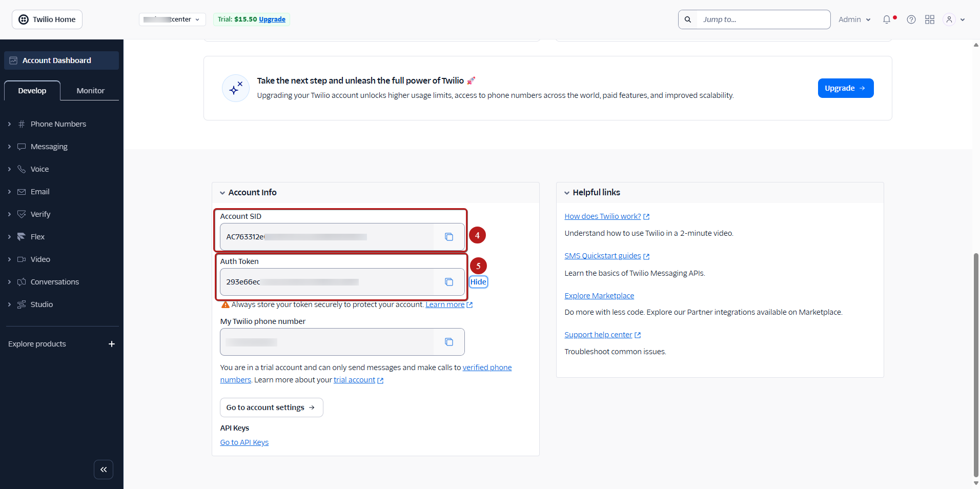
Task: Expand the Video section chevron
Action: tap(9, 259)
